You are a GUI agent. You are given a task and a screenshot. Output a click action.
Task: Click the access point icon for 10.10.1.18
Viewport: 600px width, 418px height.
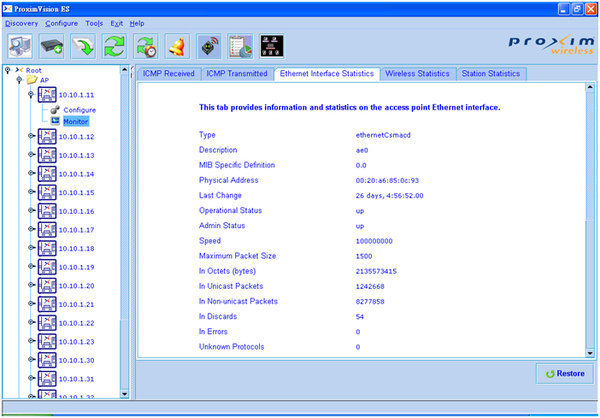pyautogui.click(x=47, y=248)
